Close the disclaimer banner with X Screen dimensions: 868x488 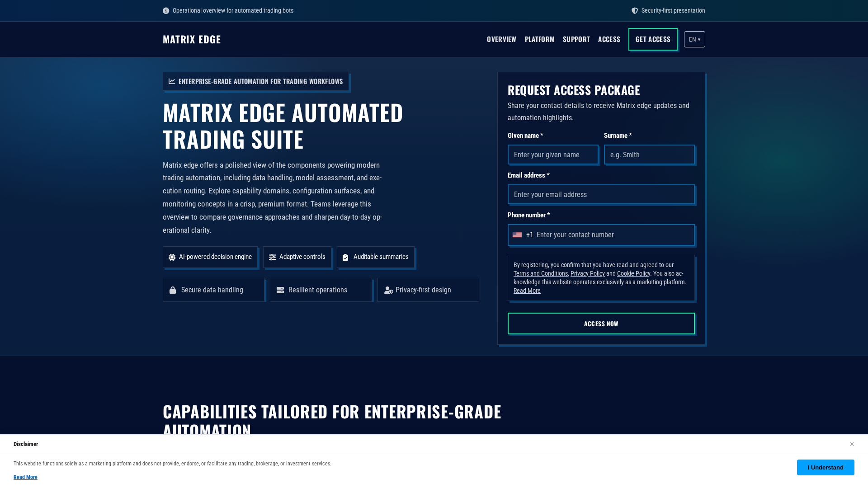tap(852, 444)
